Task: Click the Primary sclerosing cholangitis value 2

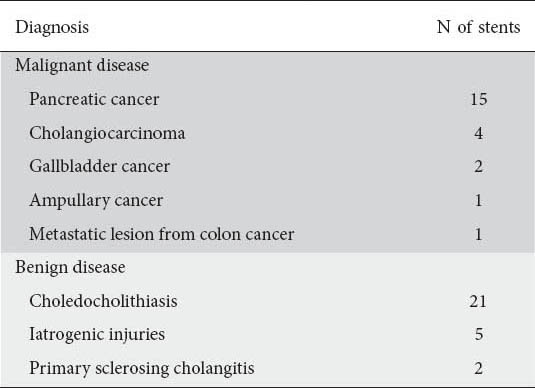Action: (478, 368)
